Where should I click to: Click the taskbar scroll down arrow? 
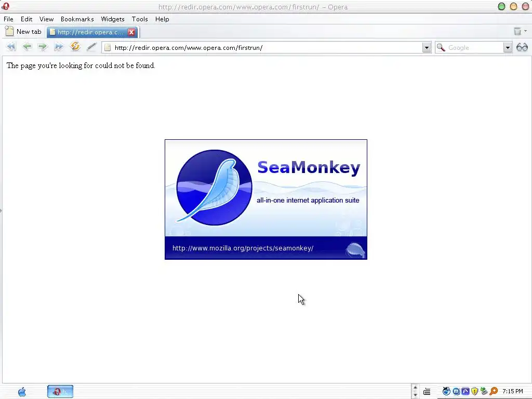[415, 395]
